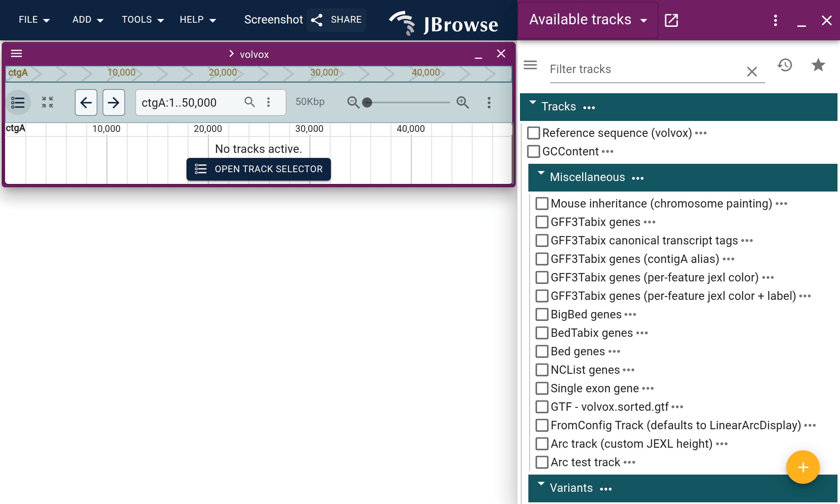Pan right with the forward arrow
Image resolution: width=840 pixels, height=504 pixels.
pos(114,102)
